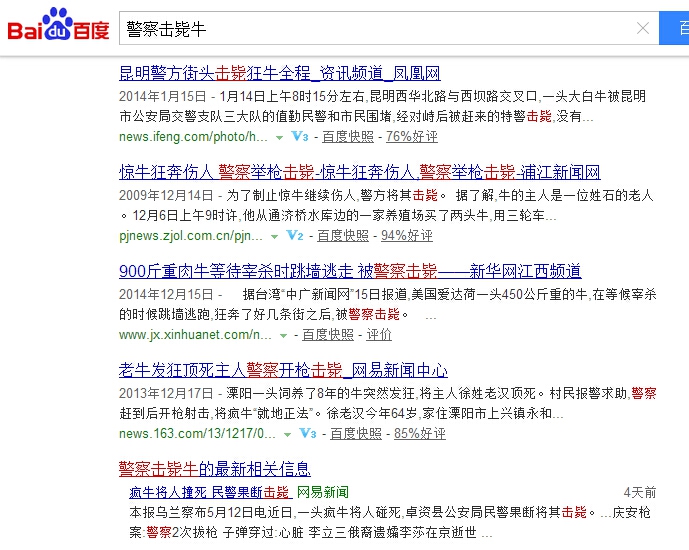This screenshot has height=550, width=689.
Task: Click the date 2014年12月15日 in third result
Action: tap(166, 294)
